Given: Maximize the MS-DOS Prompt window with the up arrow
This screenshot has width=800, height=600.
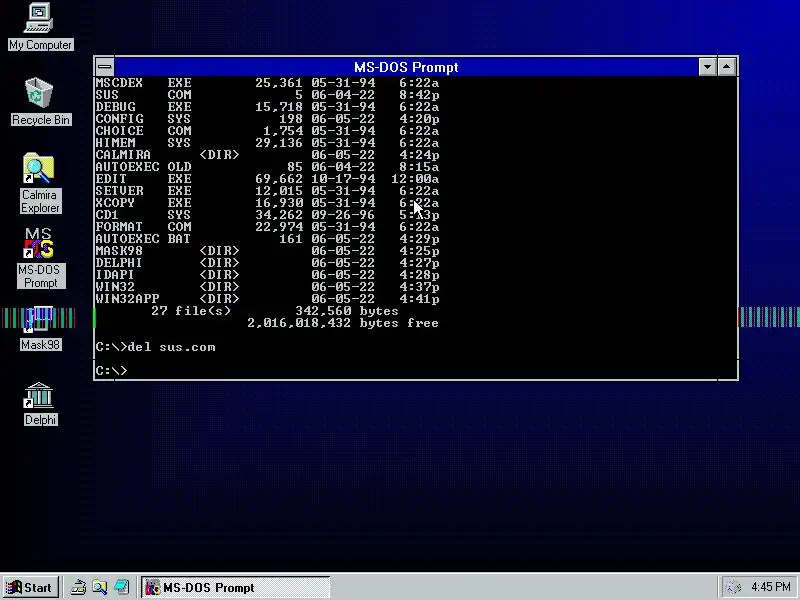Looking at the screenshot, I should [x=727, y=67].
